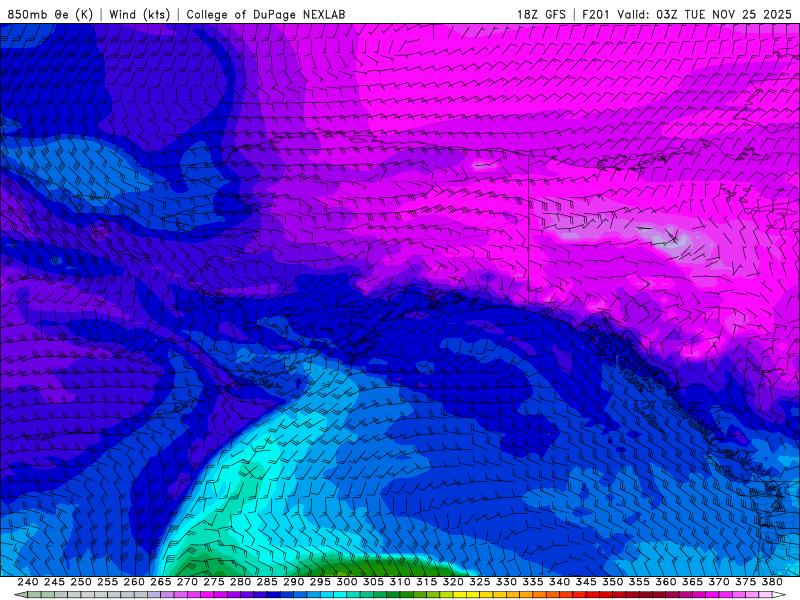This screenshot has width=800, height=600.
Task: Click the 245 value on the color scale
Action: click(x=54, y=582)
